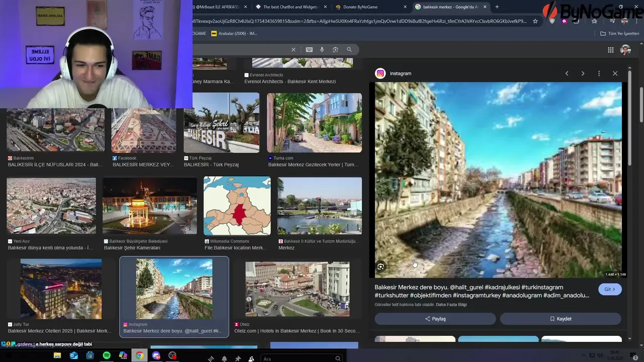This screenshot has width=644, height=362.
Task: Click the Chrome icon in the taskbar
Action: point(139,355)
